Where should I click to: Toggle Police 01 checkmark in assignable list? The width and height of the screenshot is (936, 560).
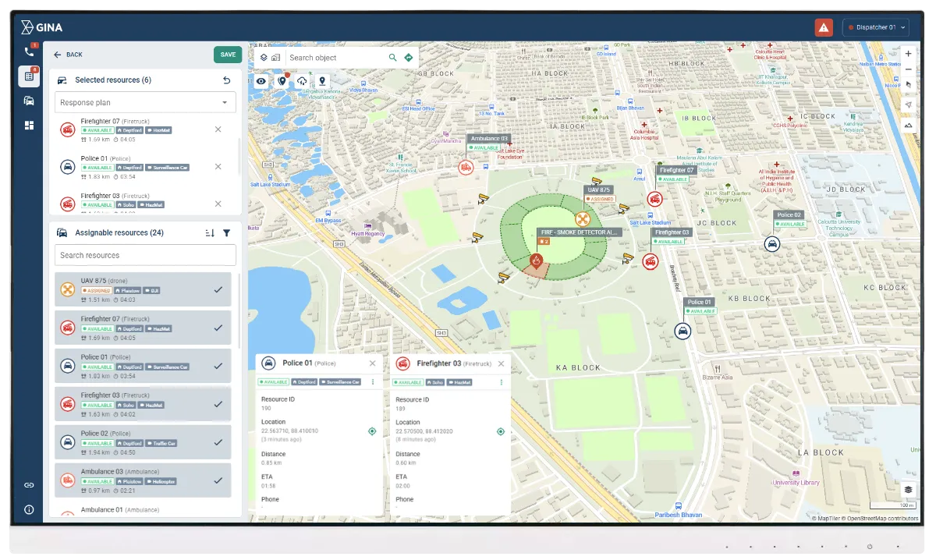(218, 366)
